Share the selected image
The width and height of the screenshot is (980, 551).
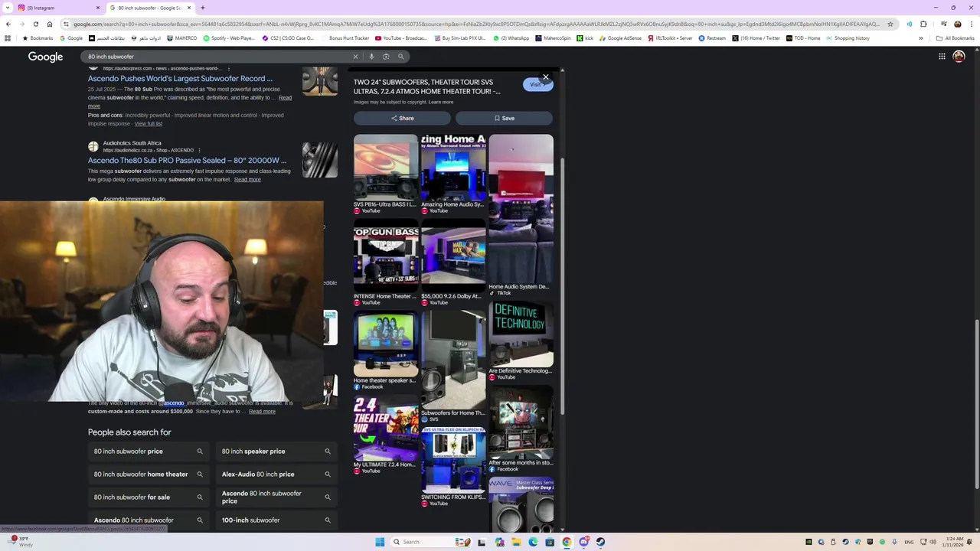[403, 118]
